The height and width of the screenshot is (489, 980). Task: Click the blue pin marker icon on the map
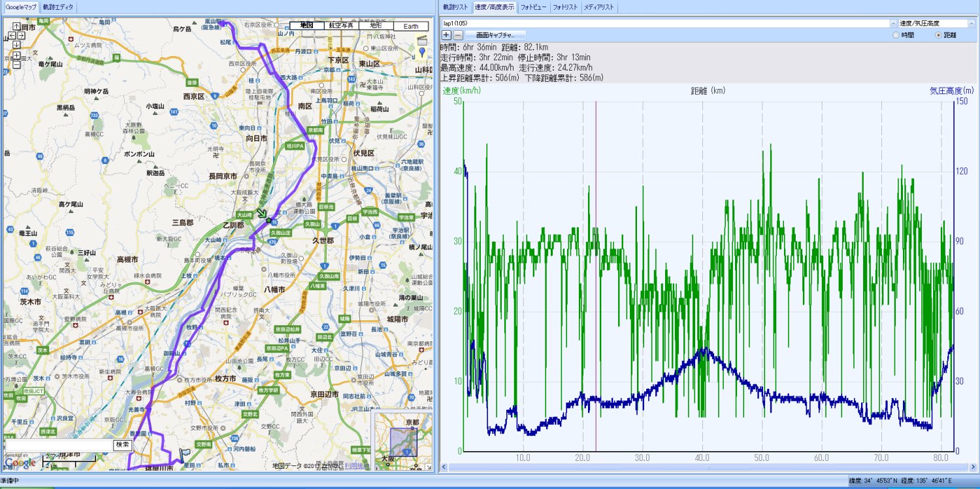tap(422, 52)
